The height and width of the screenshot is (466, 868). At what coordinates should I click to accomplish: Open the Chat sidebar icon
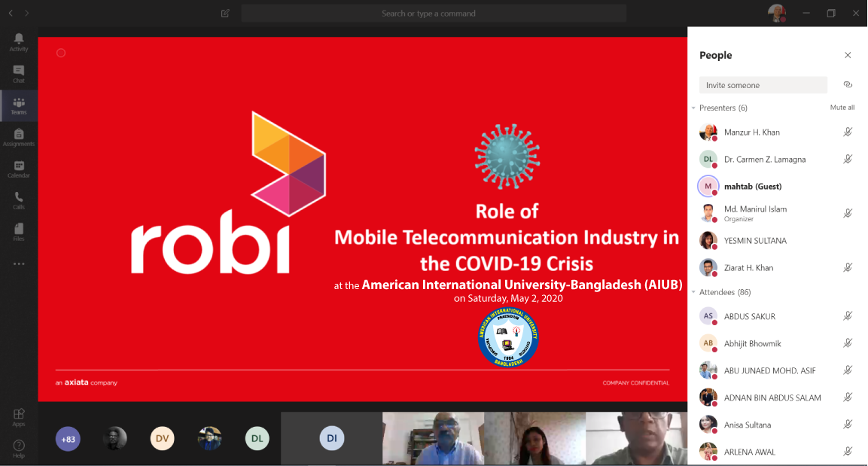[19, 74]
